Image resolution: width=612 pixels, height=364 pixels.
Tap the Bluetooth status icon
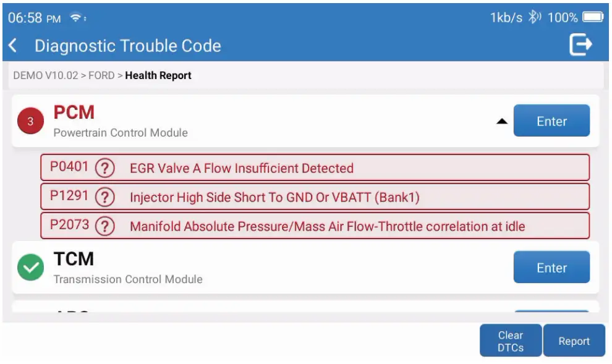(x=533, y=17)
